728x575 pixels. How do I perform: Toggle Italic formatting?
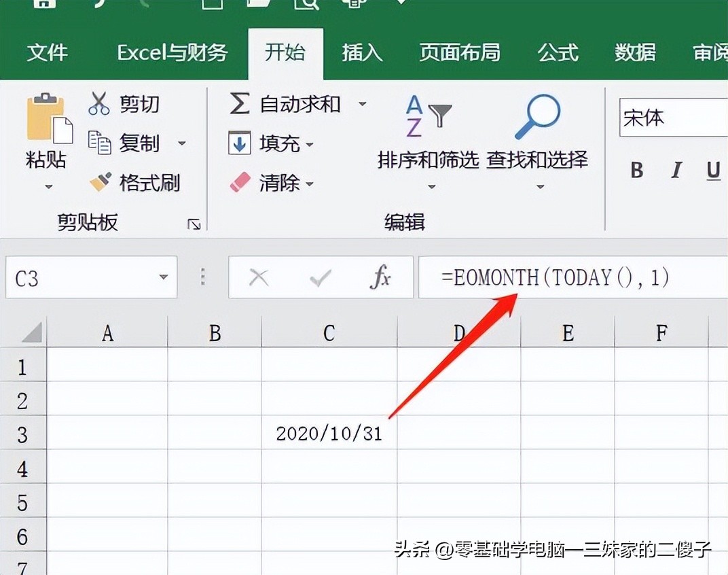676,170
